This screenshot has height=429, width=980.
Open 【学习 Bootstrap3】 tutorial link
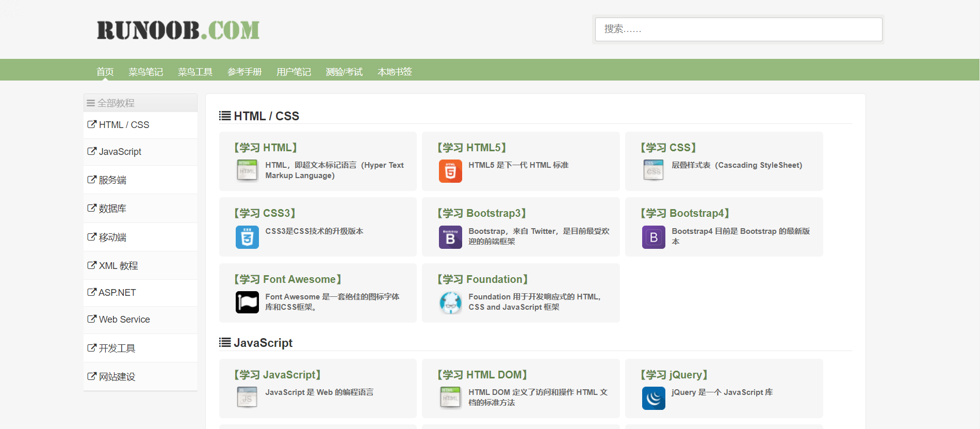coord(482,213)
